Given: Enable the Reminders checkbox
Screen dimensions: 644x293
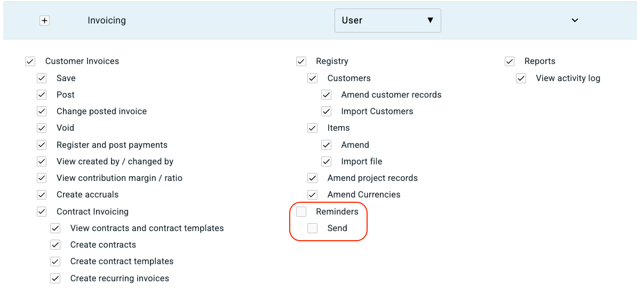Looking at the screenshot, I should coord(301,212).
